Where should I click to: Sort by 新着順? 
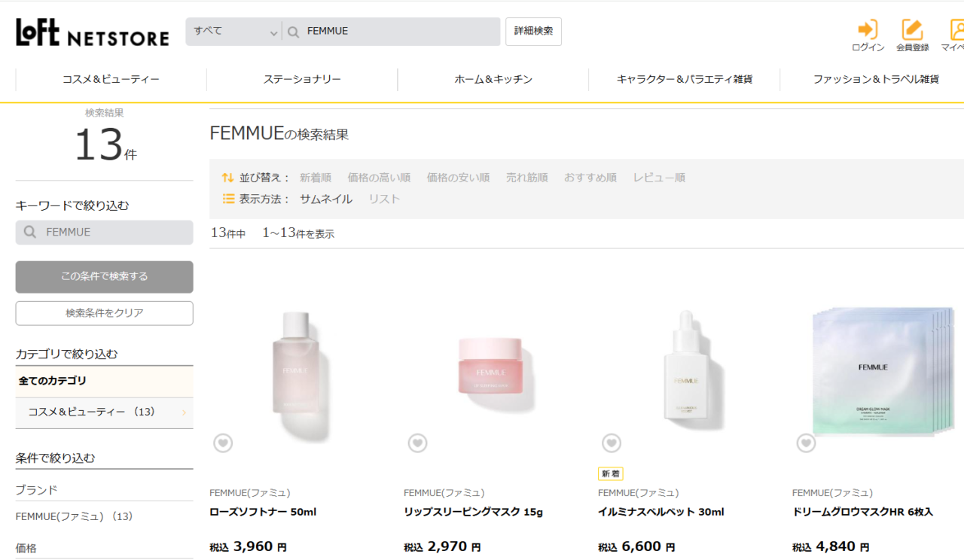click(x=316, y=178)
